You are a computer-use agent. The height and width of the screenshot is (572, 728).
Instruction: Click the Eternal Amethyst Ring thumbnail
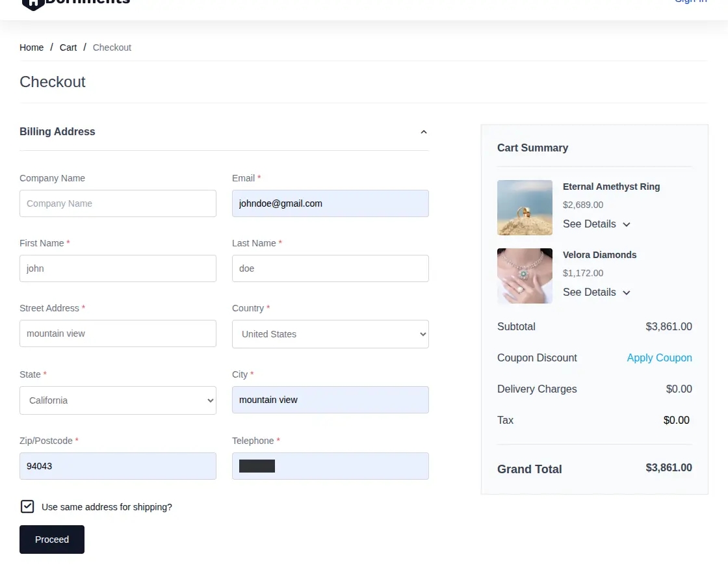pyautogui.click(x=525, y=207)
